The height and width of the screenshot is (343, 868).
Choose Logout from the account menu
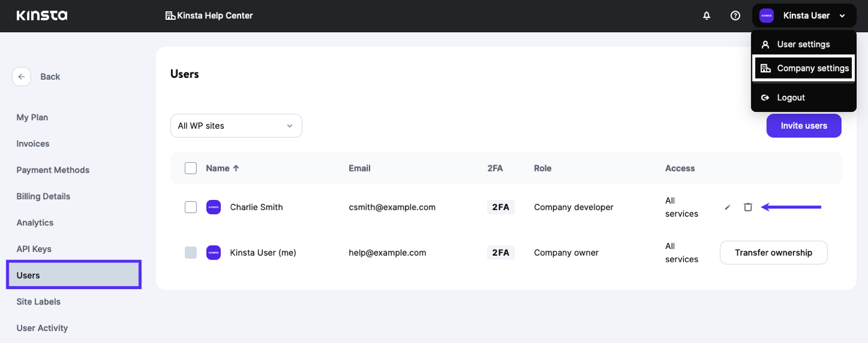pyautogui.click(x=804, y=98)
